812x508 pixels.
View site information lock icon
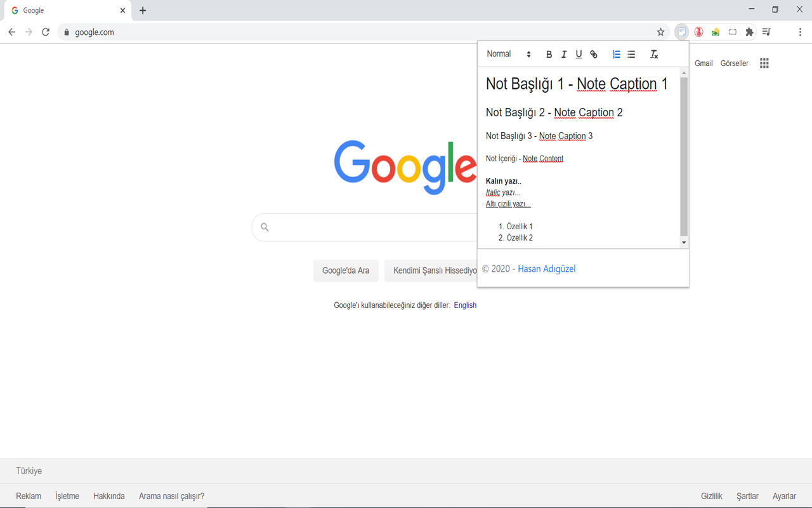[x=66, y=32]
